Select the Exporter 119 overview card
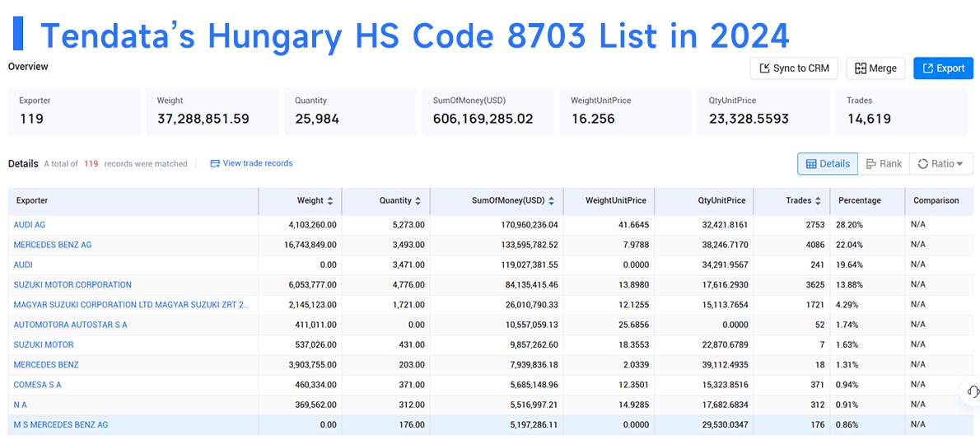Image resolution: width=980 pixels, height=445 pixels. pyautogui.click(x=74, y=111)
